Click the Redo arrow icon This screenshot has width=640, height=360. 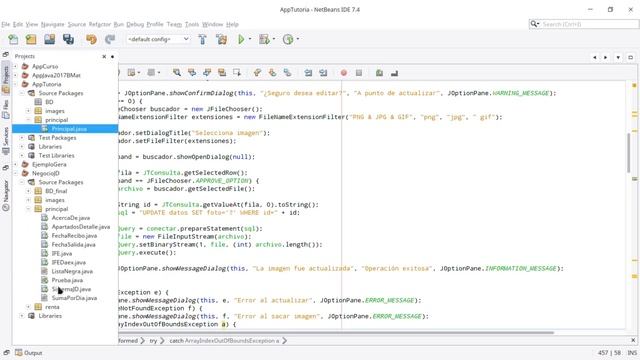[x=110, y=39]
